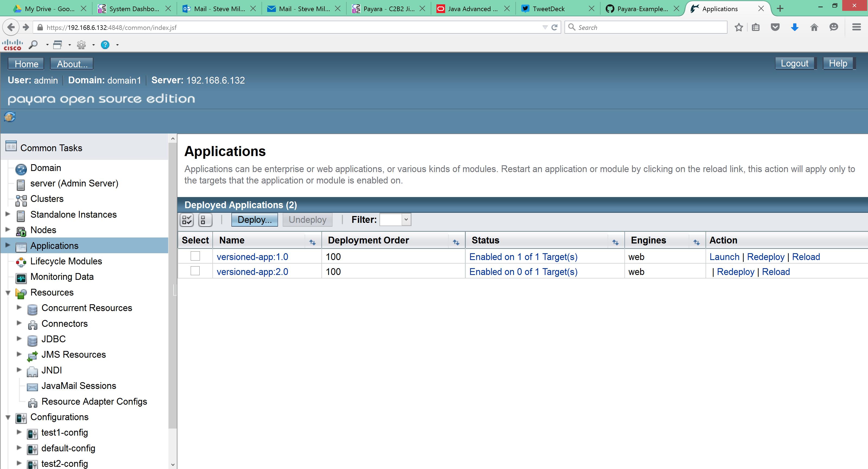
Task: Tick the versioned-app:2.0 row checkbox
Action: (195, 271)
